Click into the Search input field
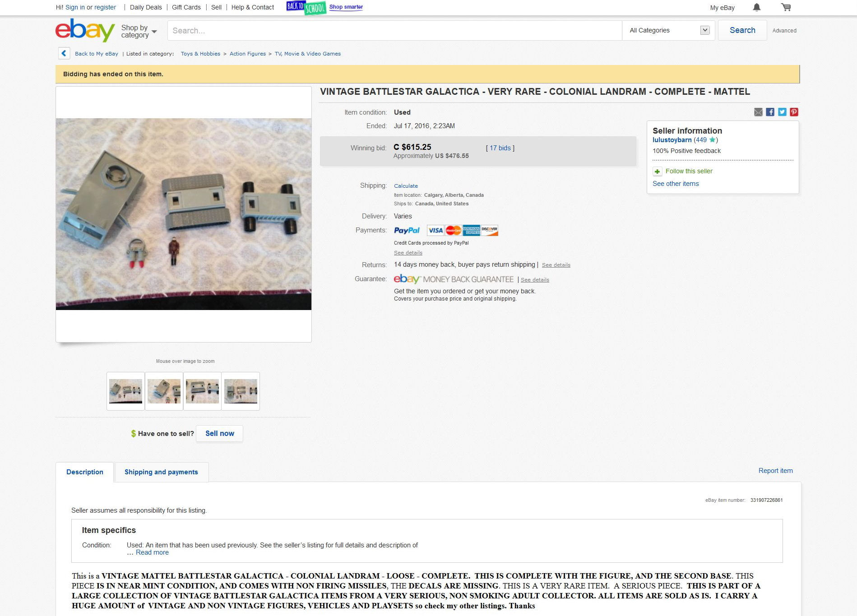 point(395,30)
